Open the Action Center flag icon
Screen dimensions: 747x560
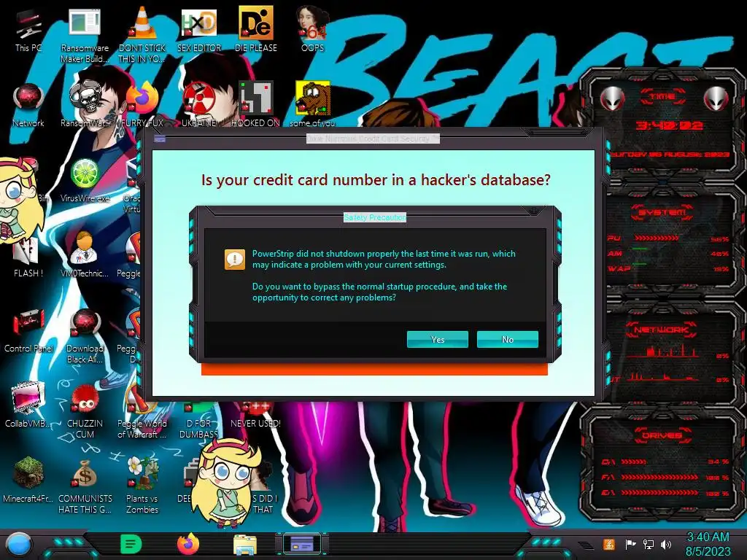click(631, 544)
